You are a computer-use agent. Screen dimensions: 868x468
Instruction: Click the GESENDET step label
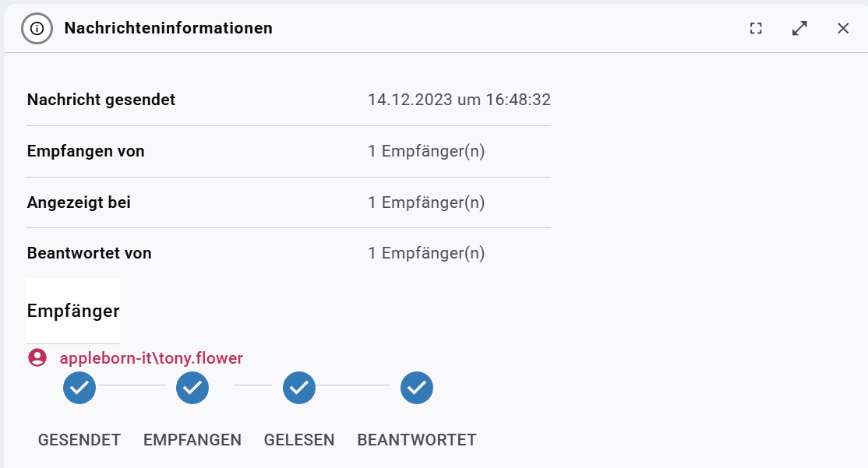(x=79, y=440)
